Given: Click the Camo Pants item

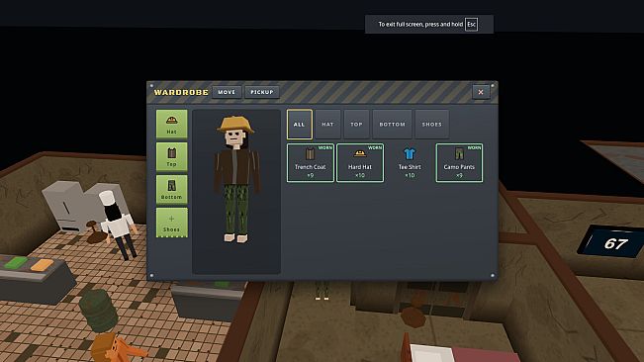Looking at the screenshot, I should click(459, 163).
